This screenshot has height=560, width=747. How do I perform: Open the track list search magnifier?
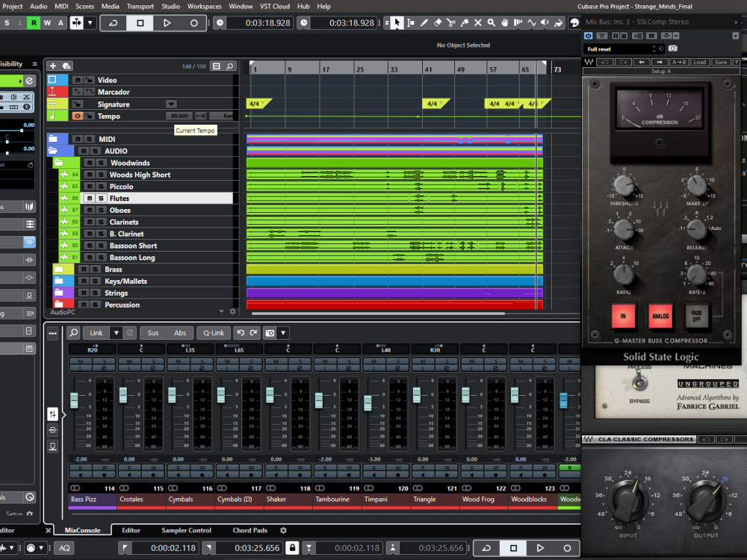[229, 66]
